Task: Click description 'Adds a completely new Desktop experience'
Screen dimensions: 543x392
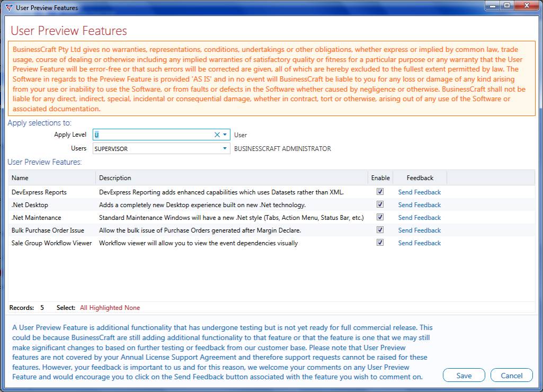Action: point(202,205)
